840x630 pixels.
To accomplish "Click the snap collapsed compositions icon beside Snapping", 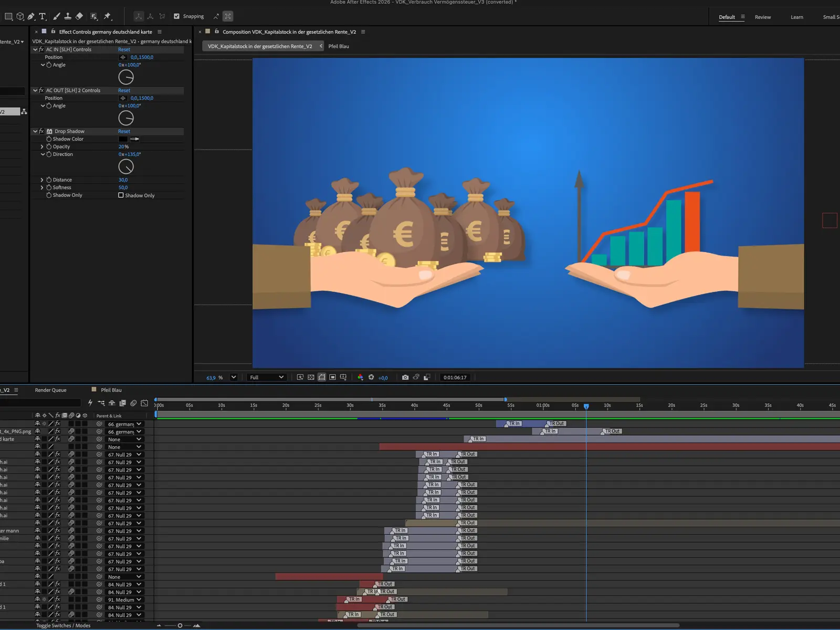I will 228,16.
